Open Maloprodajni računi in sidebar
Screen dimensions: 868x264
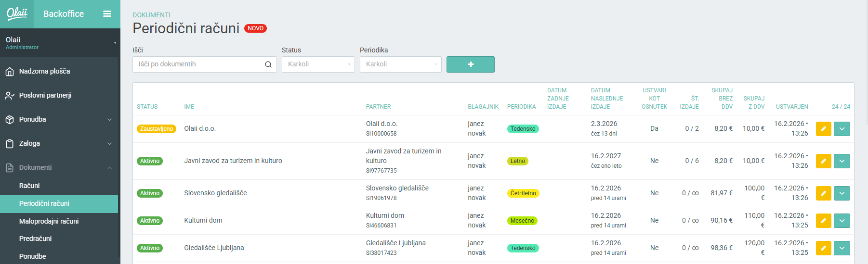click(49, 221)
